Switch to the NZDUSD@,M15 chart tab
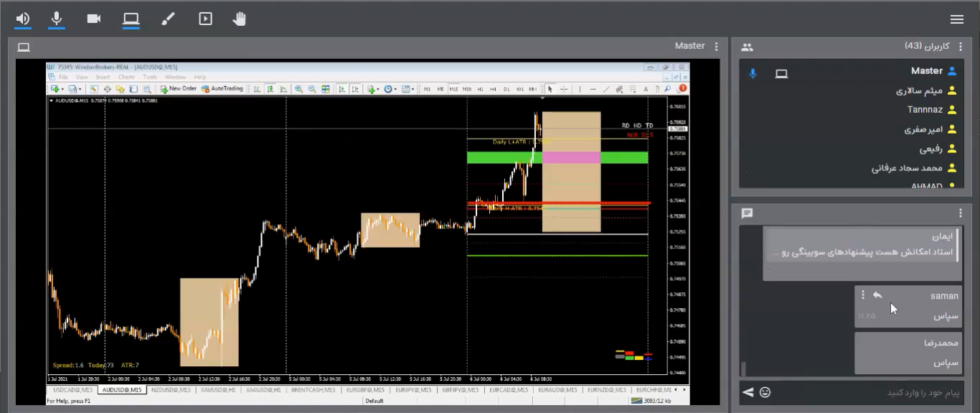This screenshot has width=980, height=413. point(171,390)
